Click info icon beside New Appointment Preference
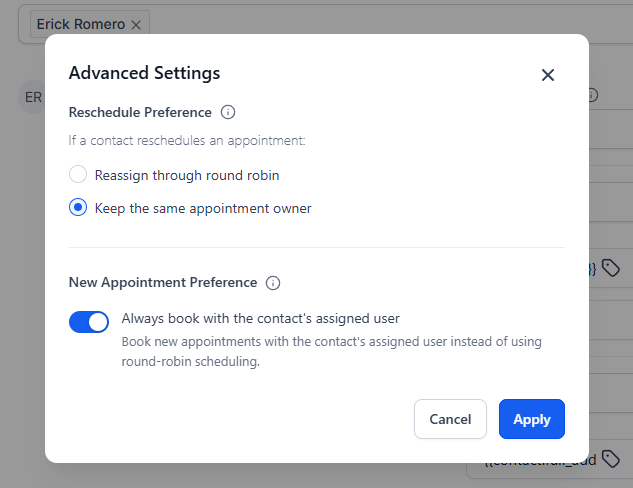 273,283
